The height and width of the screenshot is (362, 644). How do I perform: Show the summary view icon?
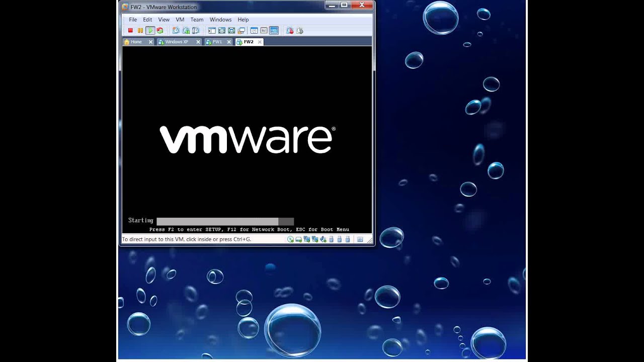(x=254, y=31)
